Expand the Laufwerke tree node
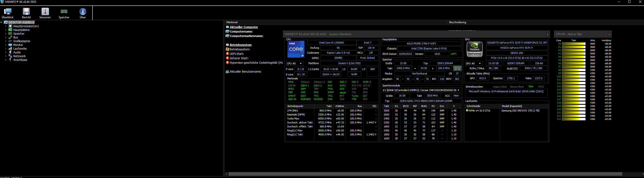Screen dimensions: 644x178 (x=6, y=49)
